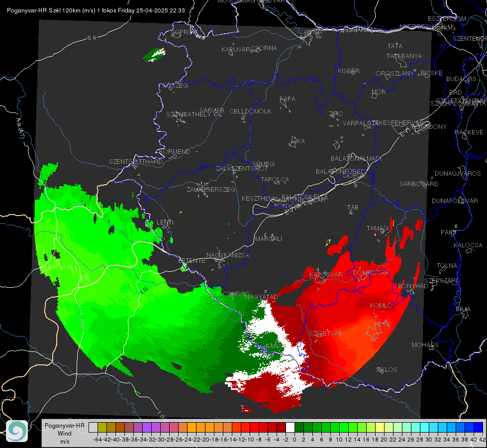Click the DUNAÚJVÁROS city label
The height and width of the screenshot is (448, 487).
458,174
